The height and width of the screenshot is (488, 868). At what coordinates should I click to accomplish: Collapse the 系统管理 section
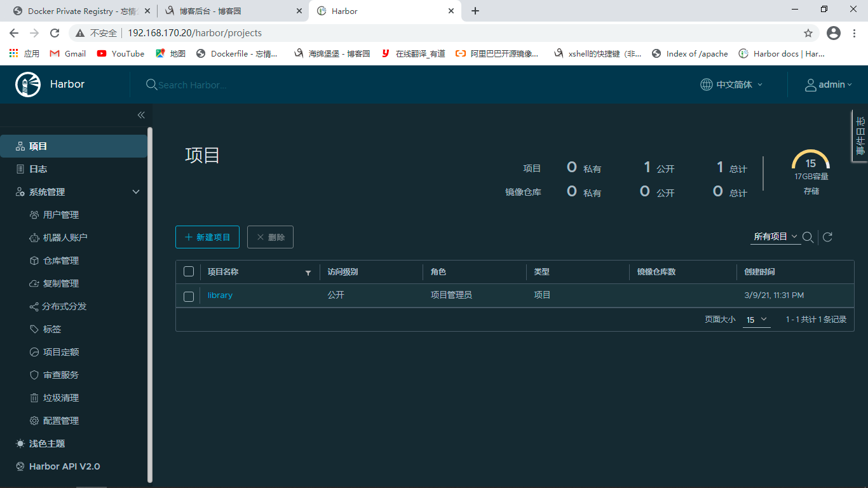click(x=136, y=192)
